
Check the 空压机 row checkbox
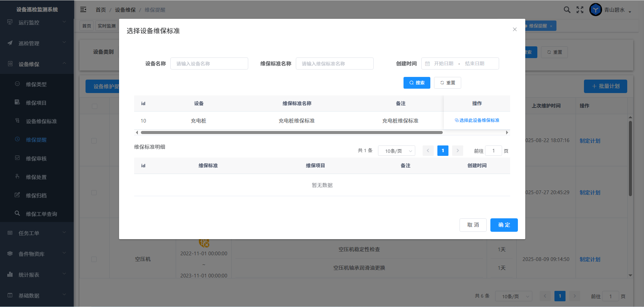tap(94, 259)
